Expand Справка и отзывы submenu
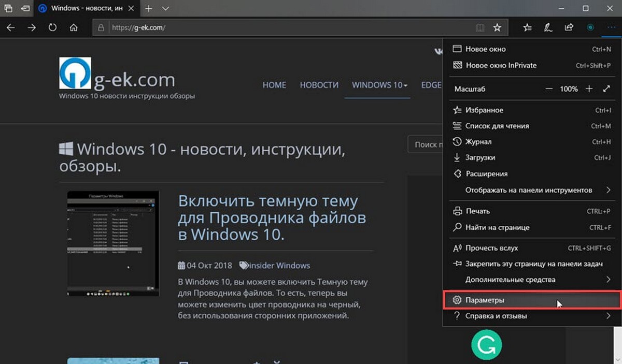The height and width of the screenshot is (364, 622). (532, 316)
